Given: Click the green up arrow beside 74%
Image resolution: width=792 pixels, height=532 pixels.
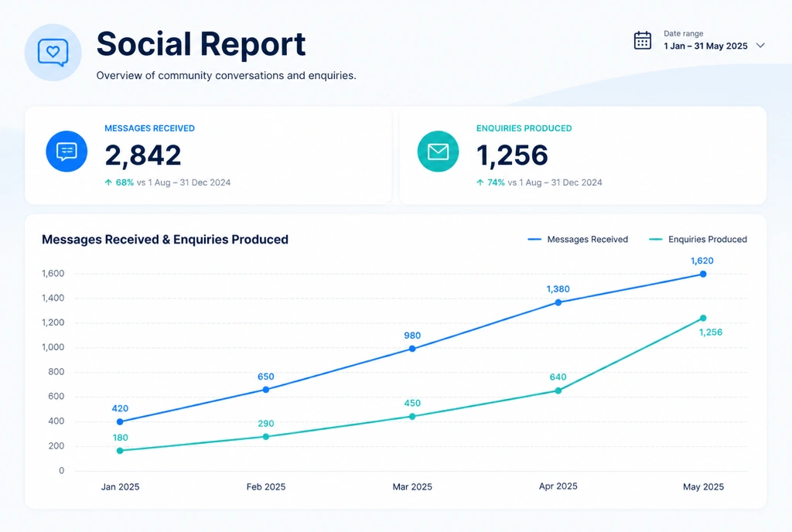Looking at the screenshot, I should [x=480, y=182].
